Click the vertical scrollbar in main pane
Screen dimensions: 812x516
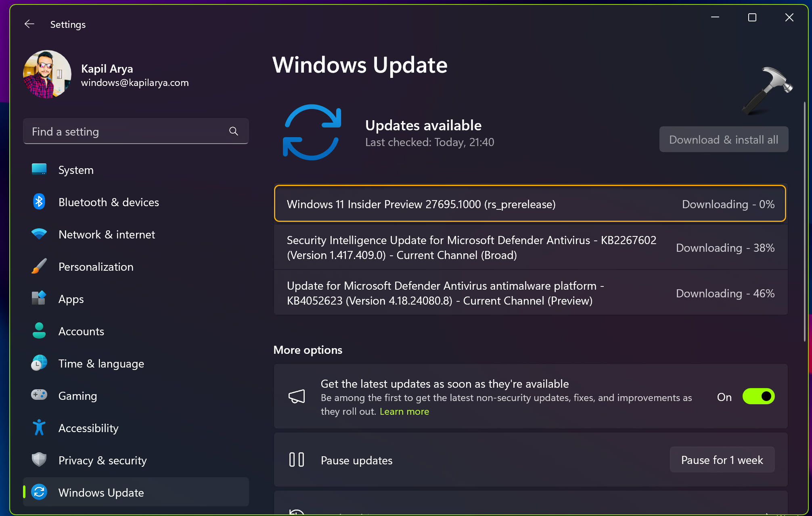click(804, 221)
